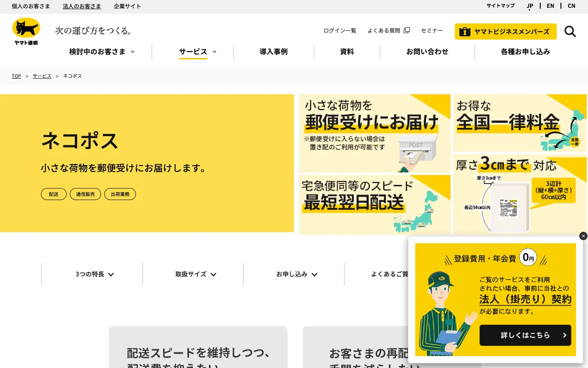
Task: Go to TOP breadcrumb link
Action: [x=17, y=76]
